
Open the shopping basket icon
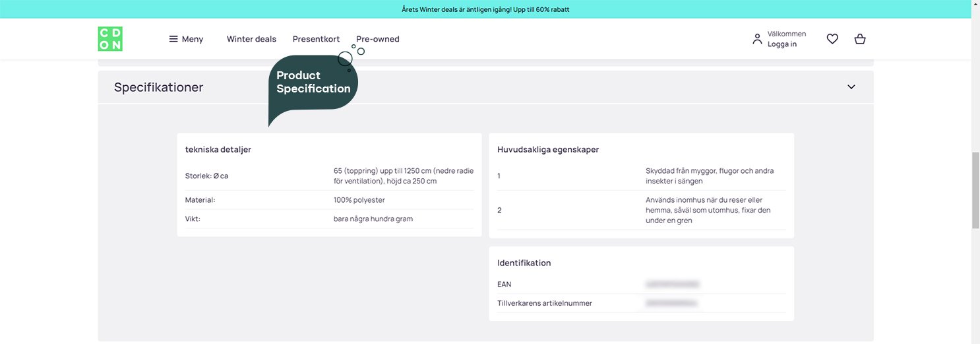pos(859,39)
